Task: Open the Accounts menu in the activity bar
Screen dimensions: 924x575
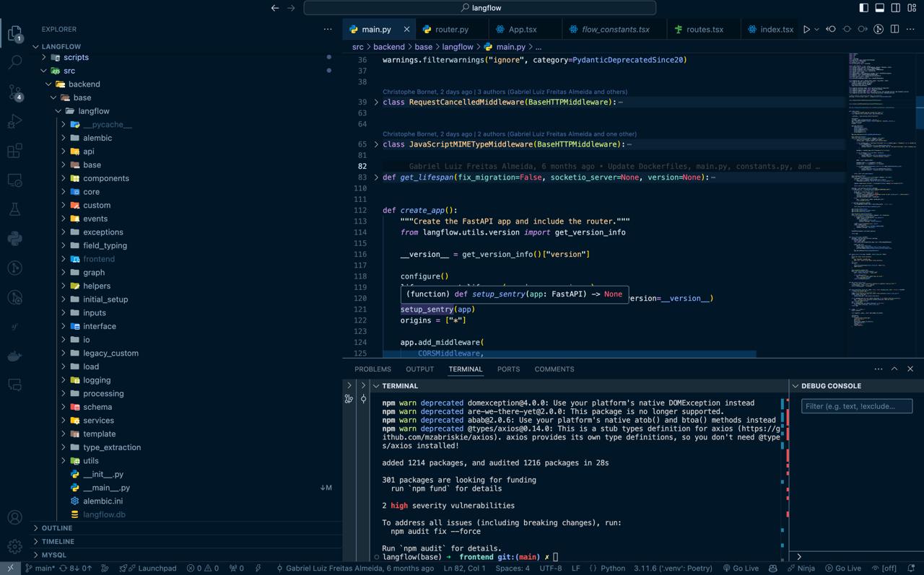Action: point(14,517)
